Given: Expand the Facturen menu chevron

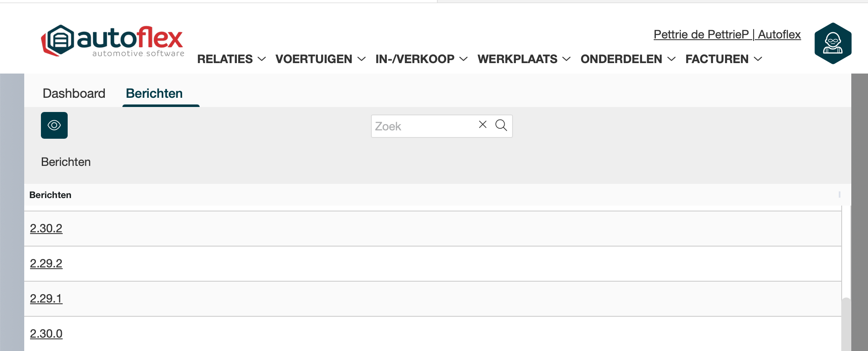Looking at the screenshot, I should (758, 59).
